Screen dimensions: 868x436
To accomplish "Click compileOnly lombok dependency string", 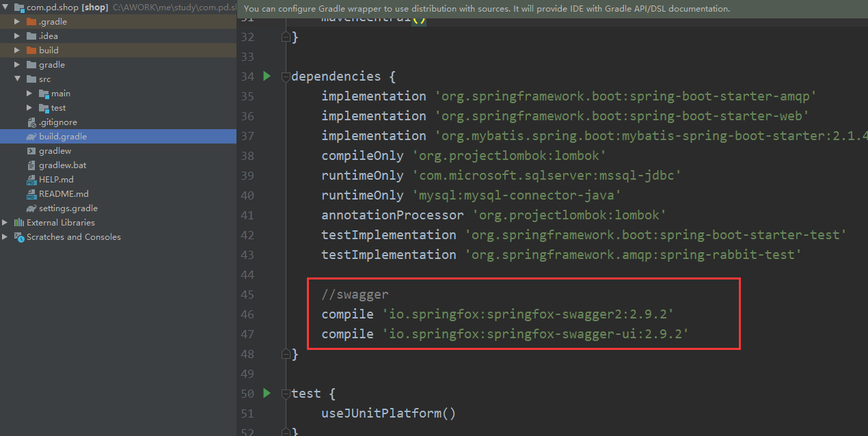I will pyautogui.click(x=509, y=155).
